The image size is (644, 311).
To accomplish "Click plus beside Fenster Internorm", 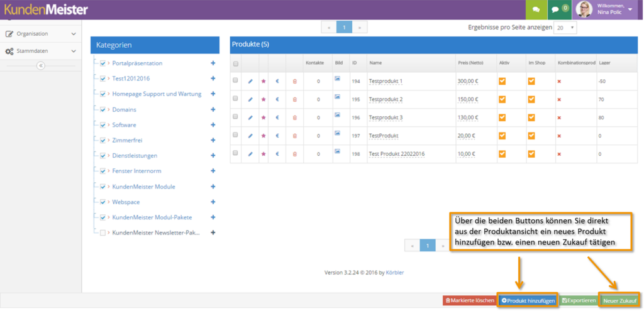I will [213, 171].
